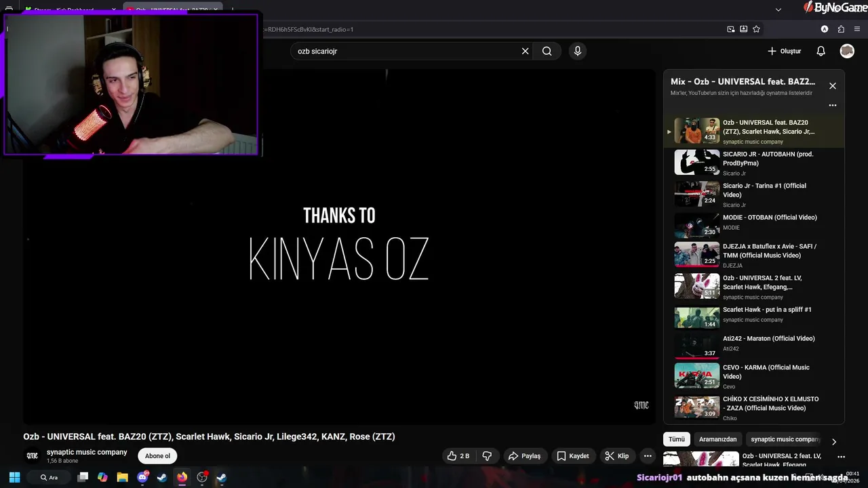Screen dimensions: 868x488
Task: Play CHİKO X CESİMİNHO X ELMUSTO - ZAZA
Action: coord(753,408)
